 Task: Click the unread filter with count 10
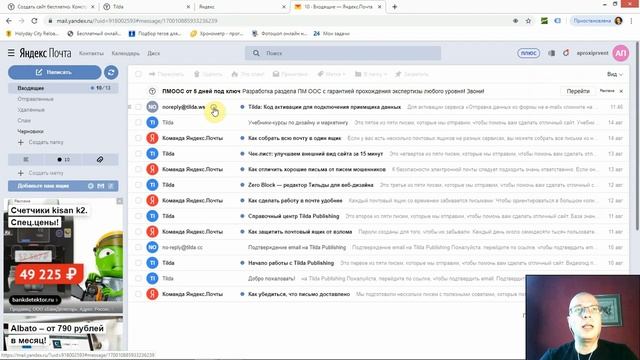coord(63,160)
